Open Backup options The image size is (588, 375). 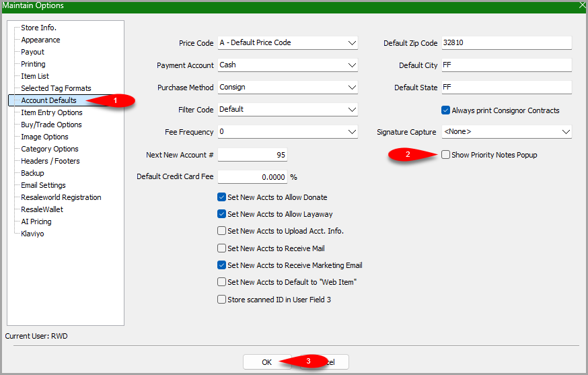coord(32,173)
